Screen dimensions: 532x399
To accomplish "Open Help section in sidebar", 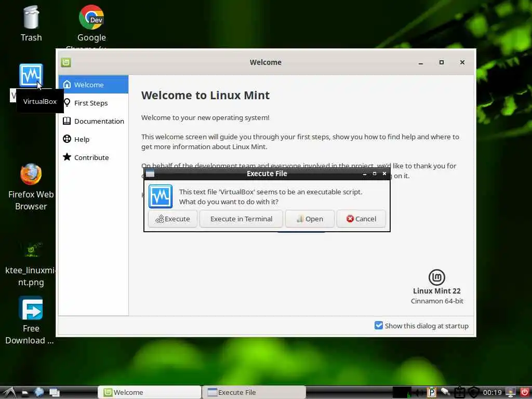I will 94,139.
